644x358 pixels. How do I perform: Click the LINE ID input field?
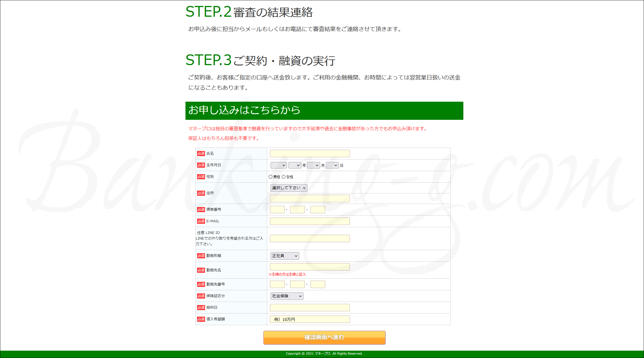click(x=310, y=238)
